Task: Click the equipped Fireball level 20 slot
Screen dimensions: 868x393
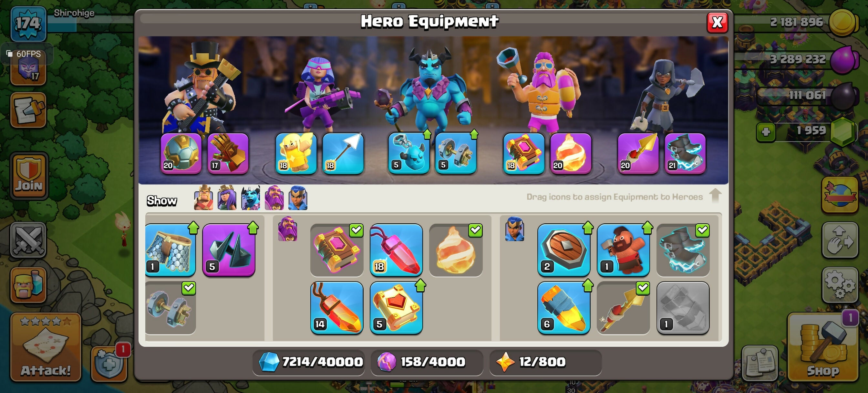Action: tap(571, 154)
